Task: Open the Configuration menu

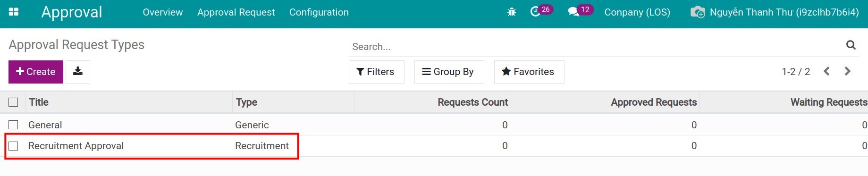Action: [319, 12]
